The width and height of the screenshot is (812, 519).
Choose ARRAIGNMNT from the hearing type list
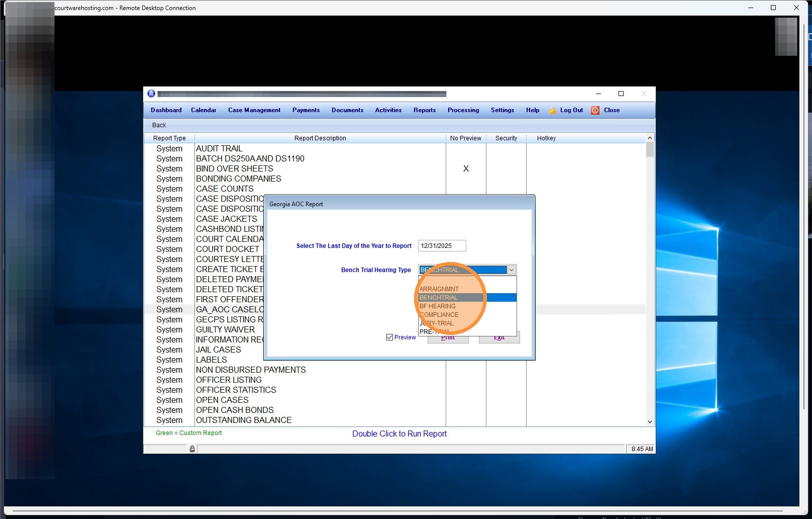coord(467,289)
